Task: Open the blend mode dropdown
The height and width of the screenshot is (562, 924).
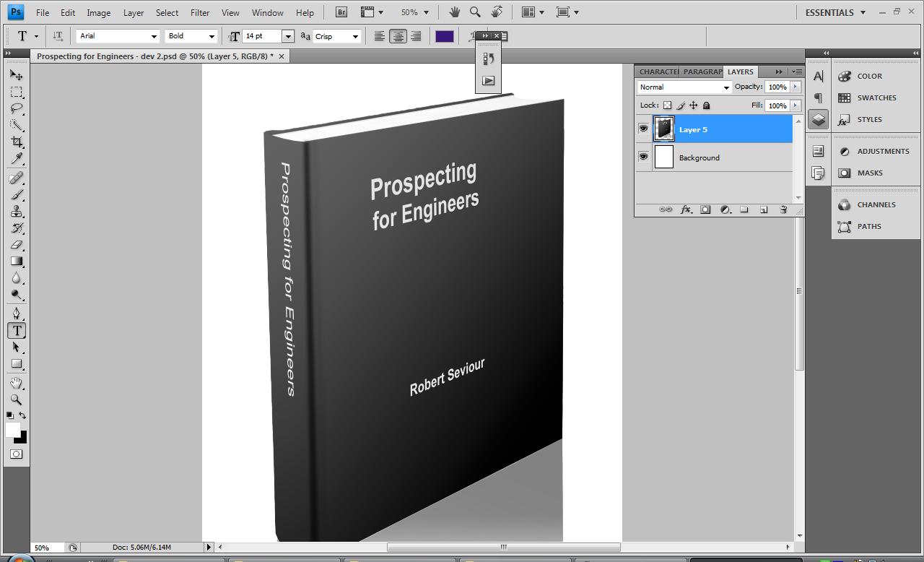Action: tap(725, 87)
